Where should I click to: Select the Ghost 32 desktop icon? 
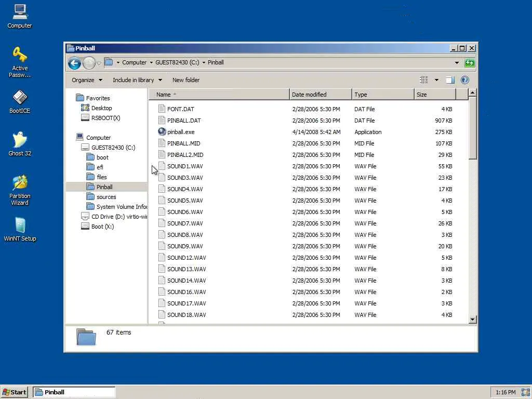tap(20, 144)
